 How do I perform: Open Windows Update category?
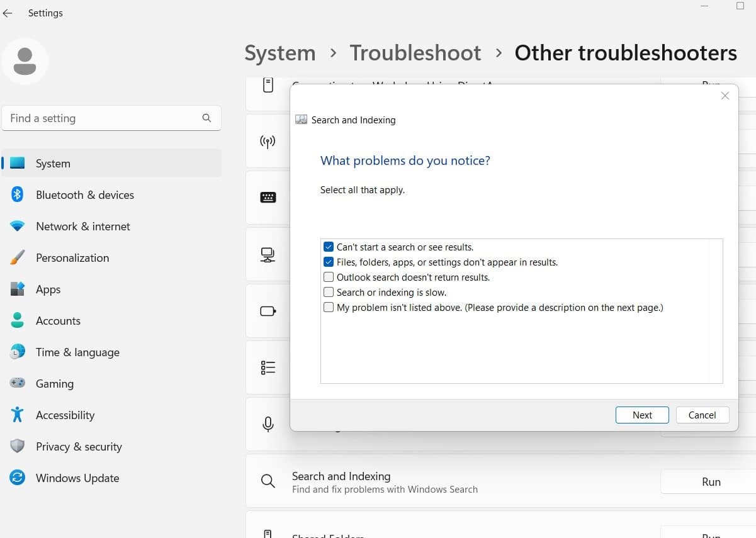click(x=112, y=478)
